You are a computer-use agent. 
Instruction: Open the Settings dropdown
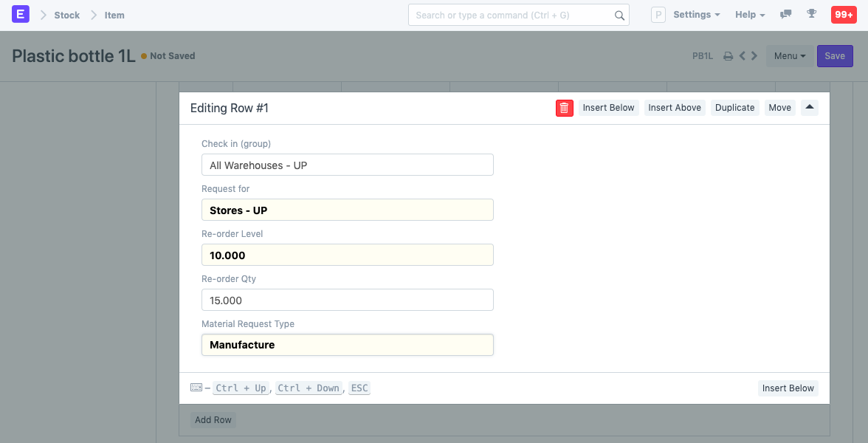[696, 15]
